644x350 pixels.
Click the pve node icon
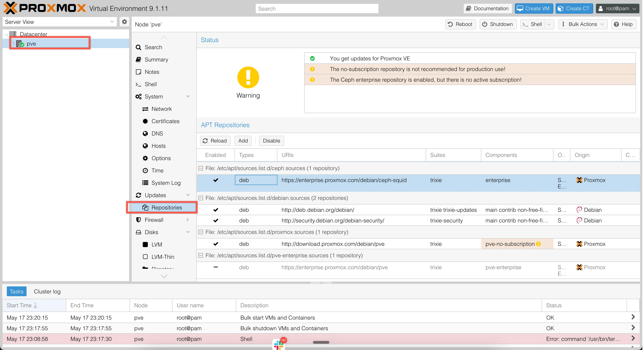pyautogui.click(x=20, y=44)
